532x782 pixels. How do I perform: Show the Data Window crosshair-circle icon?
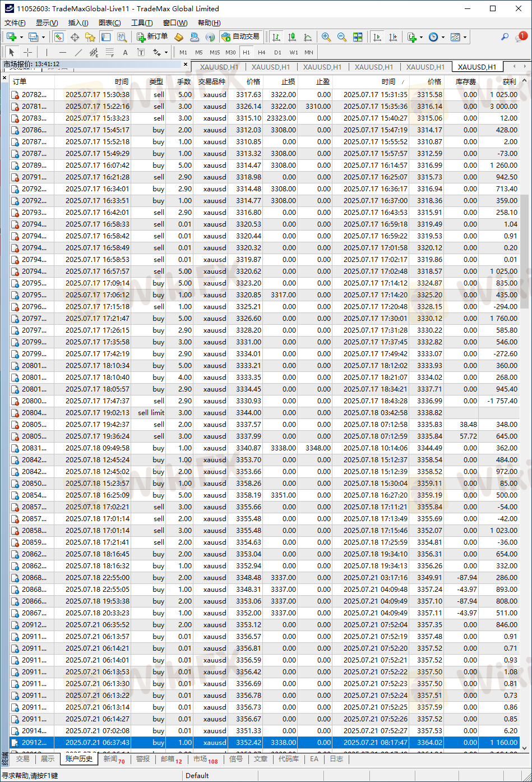75,37
